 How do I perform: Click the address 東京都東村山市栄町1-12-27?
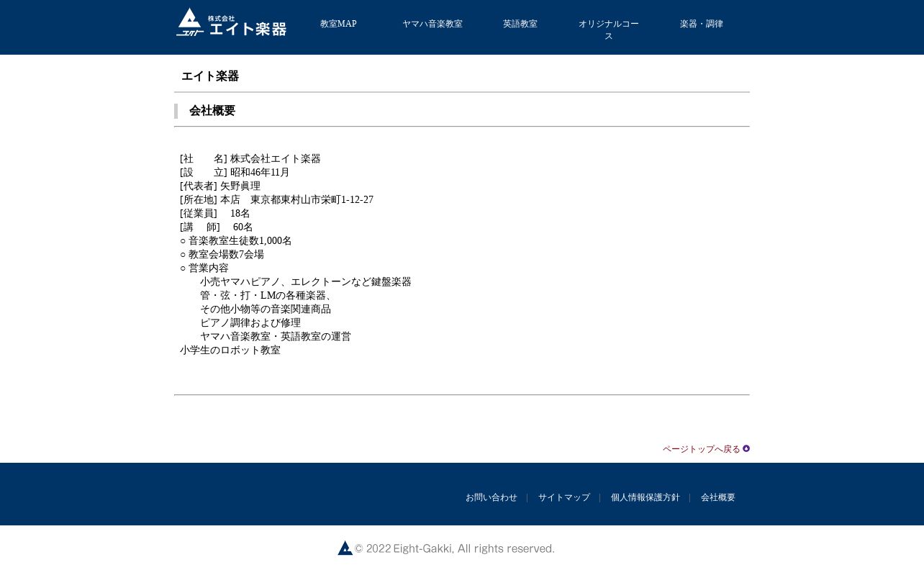pyautogui.click(x=312, y=200)
